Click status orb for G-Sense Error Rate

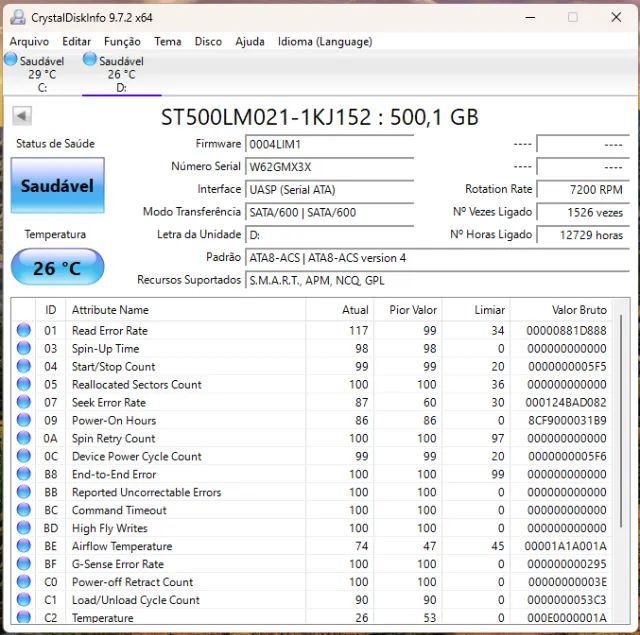[x=24, y=564]
